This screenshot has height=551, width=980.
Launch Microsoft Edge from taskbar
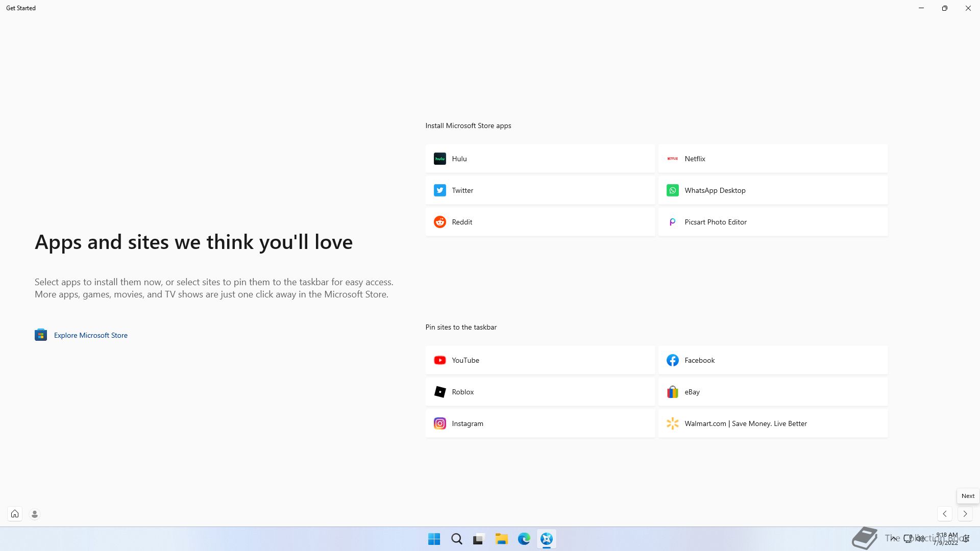[x=524, y=539]
